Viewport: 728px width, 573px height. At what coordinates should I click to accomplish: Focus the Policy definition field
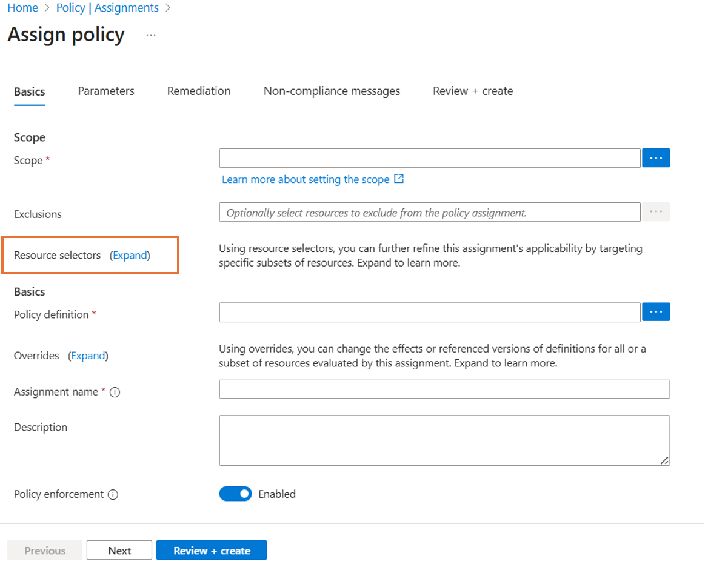pyautogui.click(x=430, y=312)
